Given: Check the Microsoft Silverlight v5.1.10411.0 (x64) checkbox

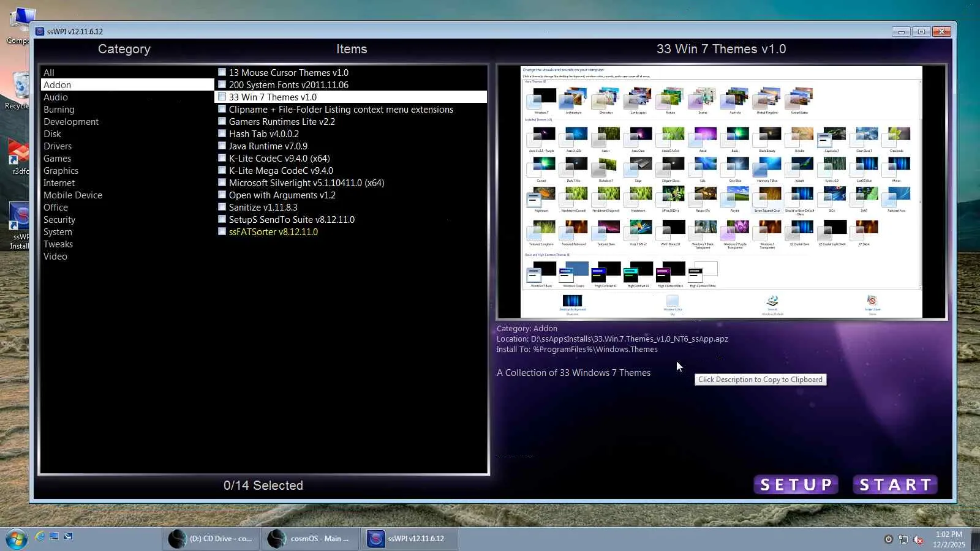Looking at the screenshot, I should (222, 182).
